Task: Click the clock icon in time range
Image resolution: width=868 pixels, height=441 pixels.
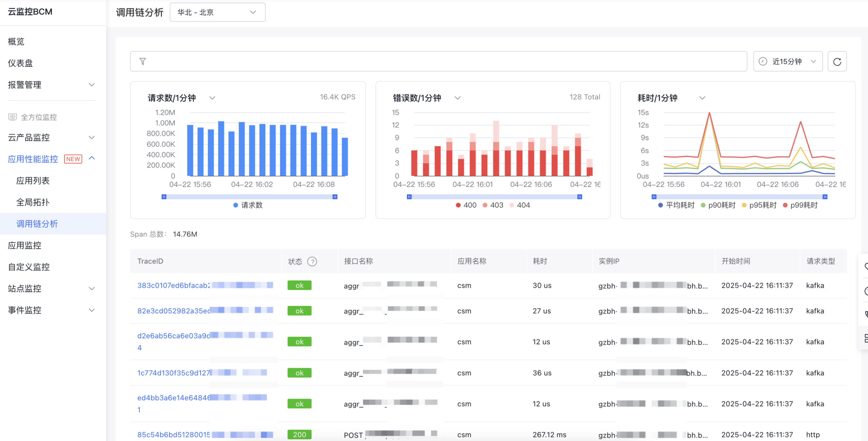Action: 763,61
